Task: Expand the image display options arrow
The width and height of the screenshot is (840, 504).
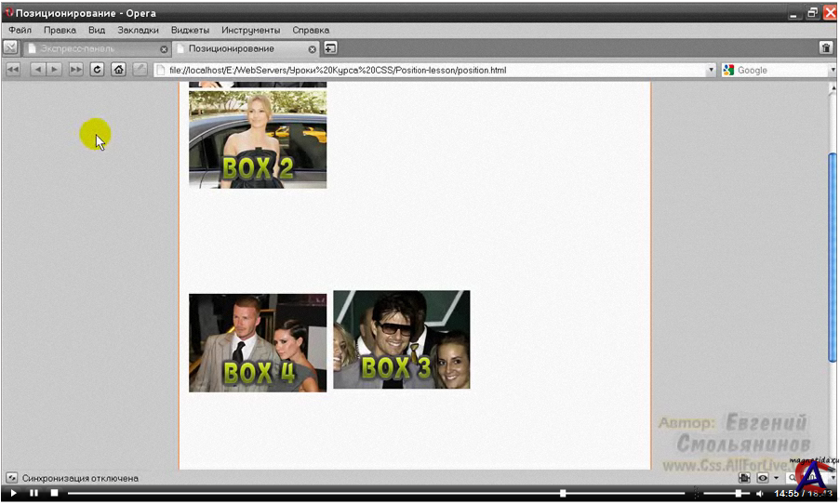Action: [x=776, y=478]
